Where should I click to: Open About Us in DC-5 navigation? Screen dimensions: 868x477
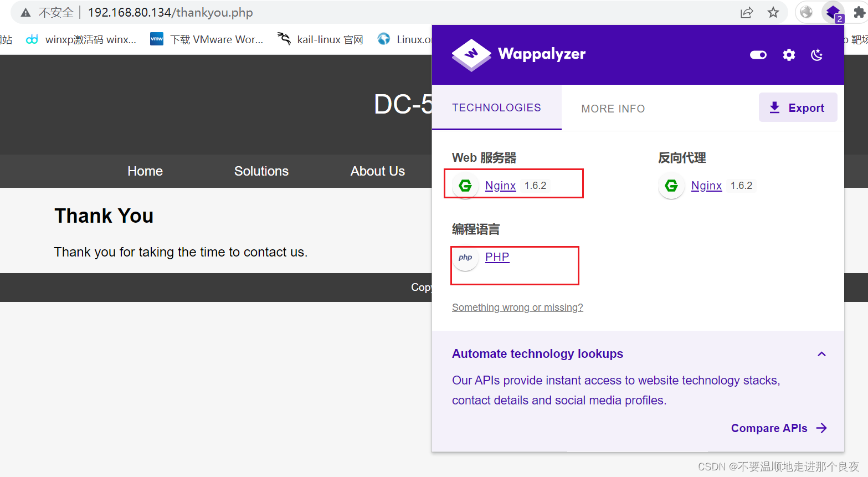(378, 171)
